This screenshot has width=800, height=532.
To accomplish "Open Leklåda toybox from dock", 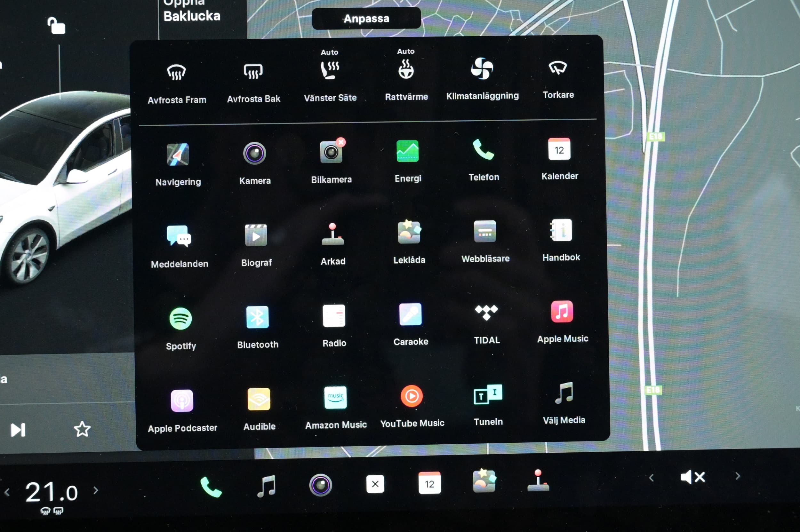I will [x=484, y=480].
